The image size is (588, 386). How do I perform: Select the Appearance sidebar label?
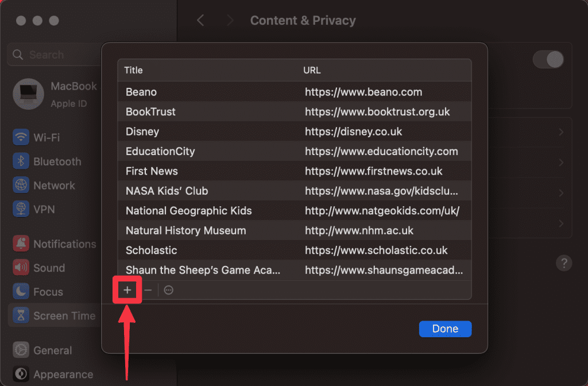63,375
